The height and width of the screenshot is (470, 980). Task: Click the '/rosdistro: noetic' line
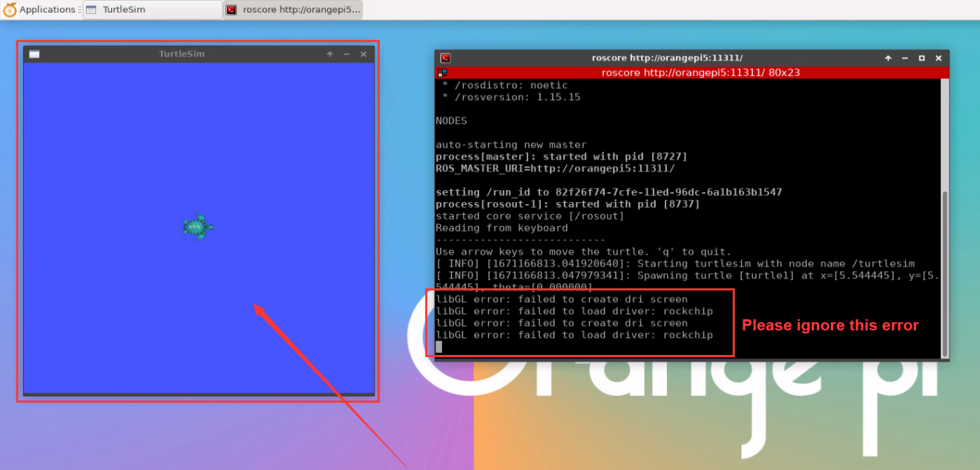click(504, 85)
